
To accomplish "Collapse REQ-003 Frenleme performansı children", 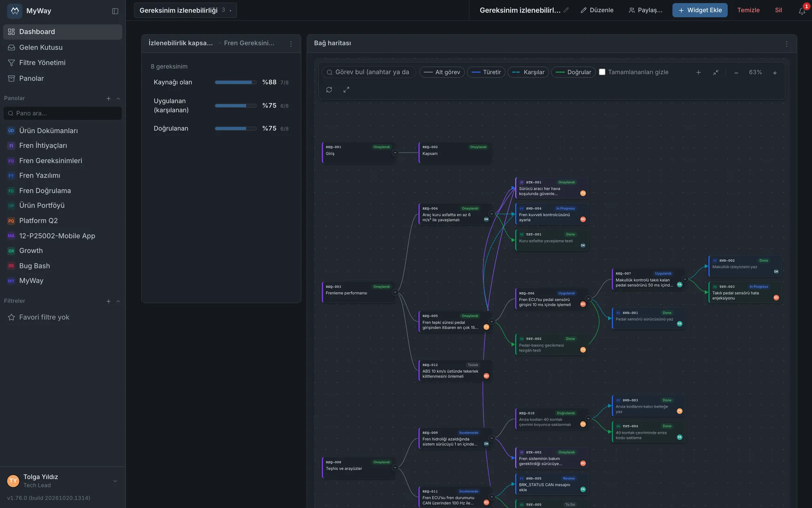I will click(x=395, y=292).
